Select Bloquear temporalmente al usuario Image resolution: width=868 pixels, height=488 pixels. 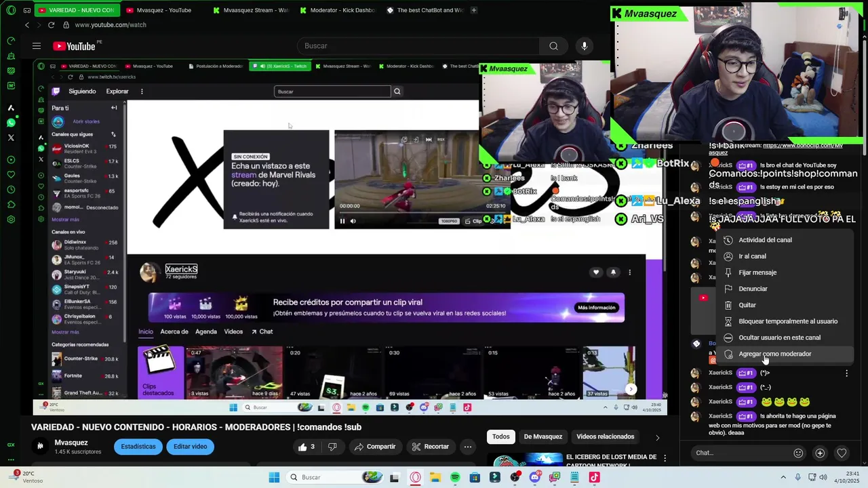(x=785, y=321)
